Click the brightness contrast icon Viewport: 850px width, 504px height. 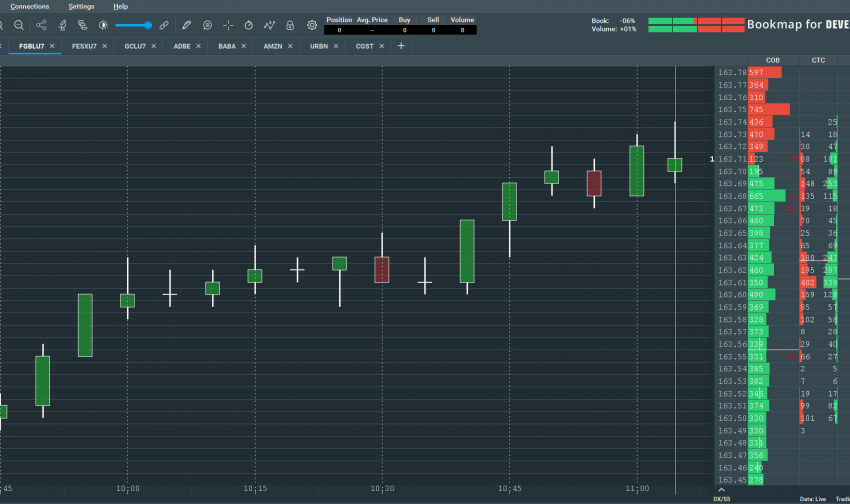pyautogui.click(x=103, y=25)
